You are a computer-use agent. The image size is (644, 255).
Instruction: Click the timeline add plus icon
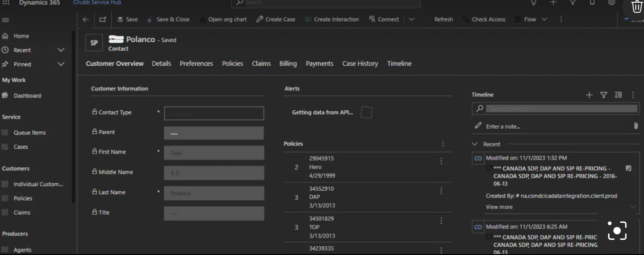point(589,95)
